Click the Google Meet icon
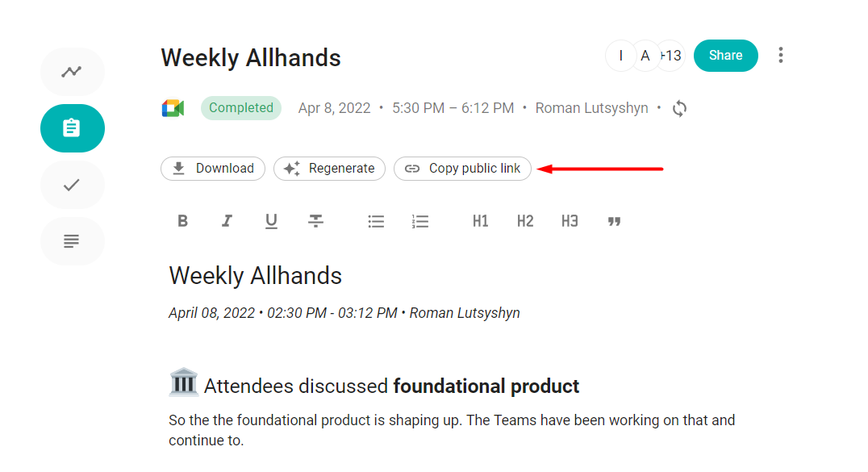Screen dimensions: 868x472 click(173, 108)
